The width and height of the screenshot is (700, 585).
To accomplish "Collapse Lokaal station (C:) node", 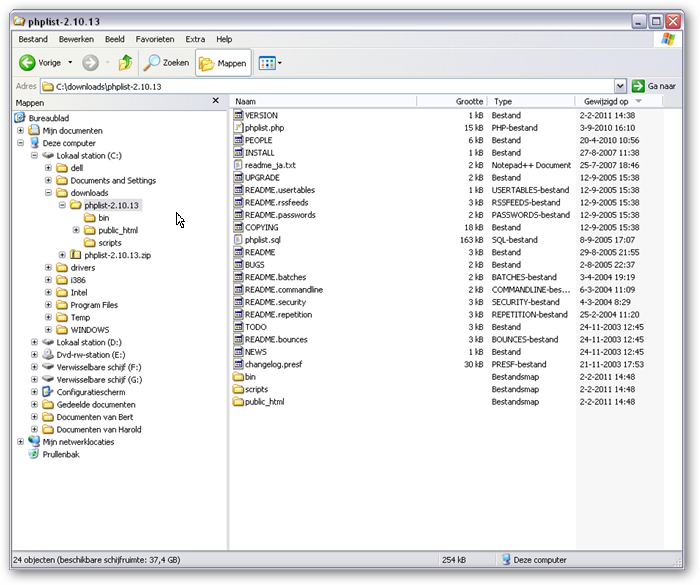I will point(34,155).
